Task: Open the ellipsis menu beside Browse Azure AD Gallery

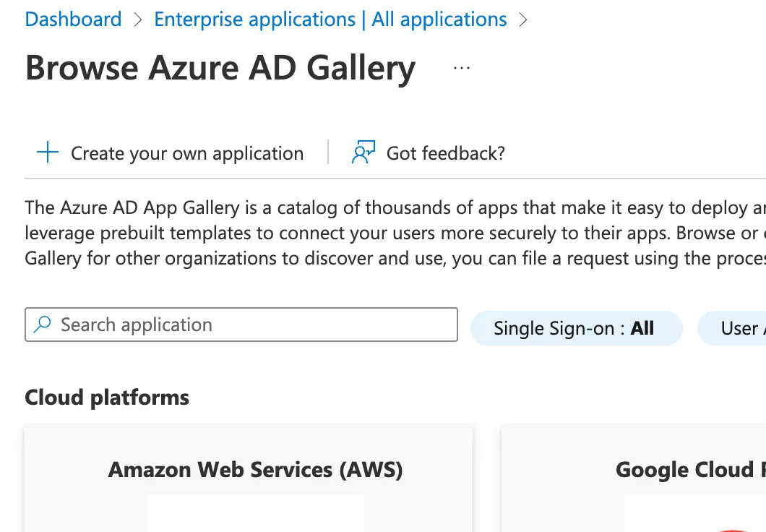Action: click(462, 69)
